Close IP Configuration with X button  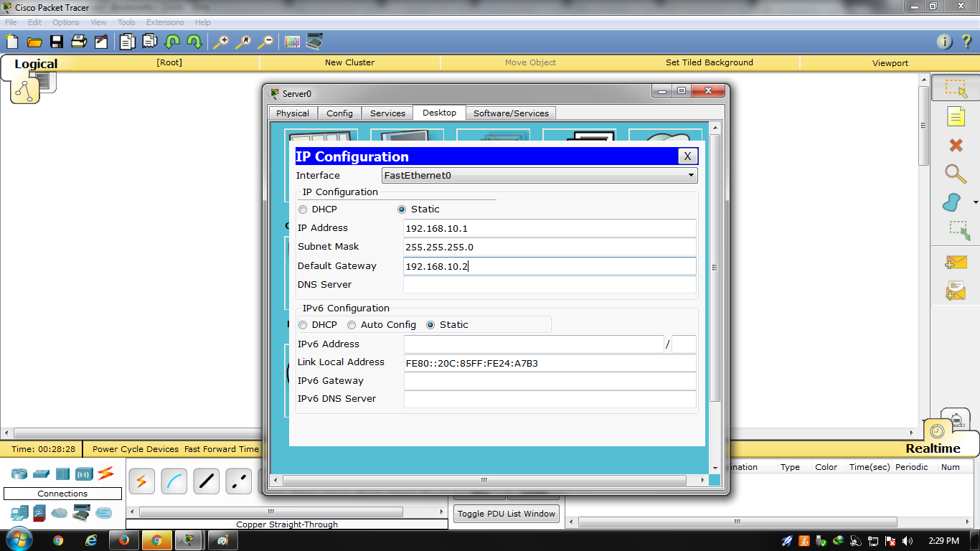pos(687,156)
